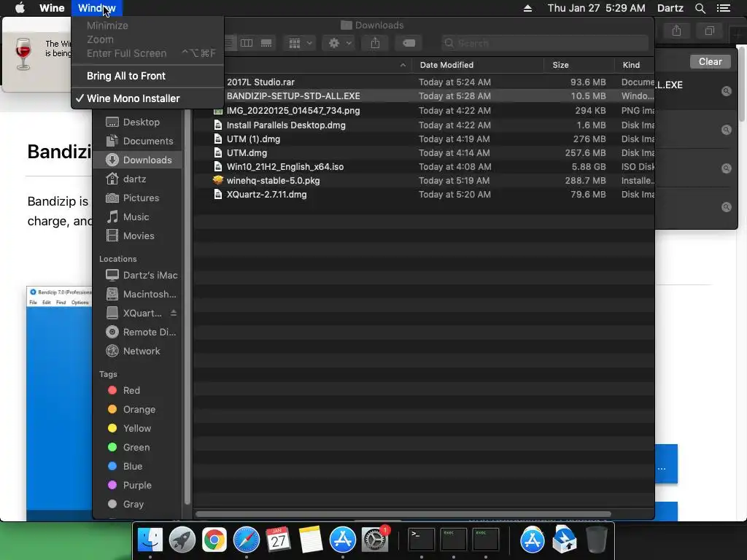This screenshot has height=560, width=747.
Task: Open the Finder gear Action dropdown
Action: (x=340, y=43)
